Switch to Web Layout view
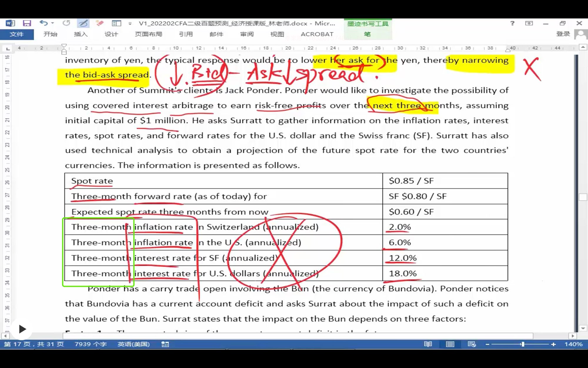Image resolution: width=588 pixels, height=368 pixels. click(472, 344)
